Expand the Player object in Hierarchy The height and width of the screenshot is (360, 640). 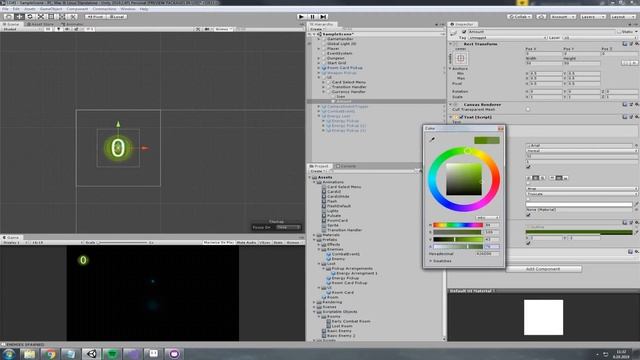[319, 49]
